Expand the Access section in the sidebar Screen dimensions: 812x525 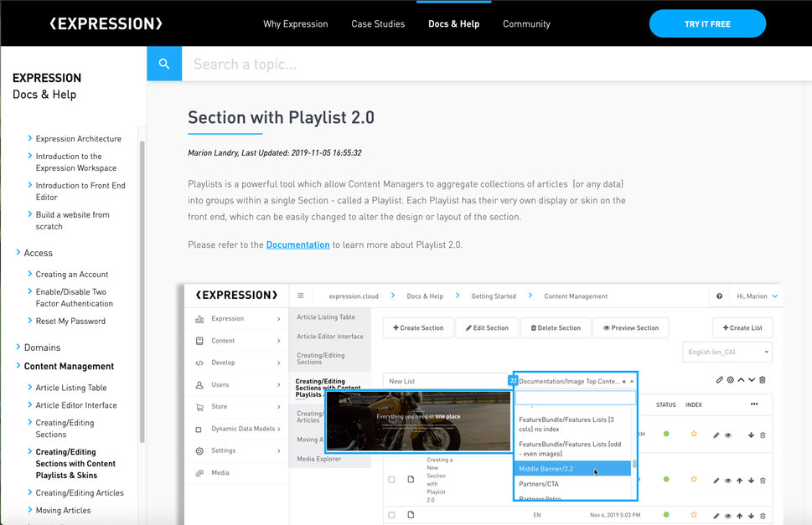[38, 252]
